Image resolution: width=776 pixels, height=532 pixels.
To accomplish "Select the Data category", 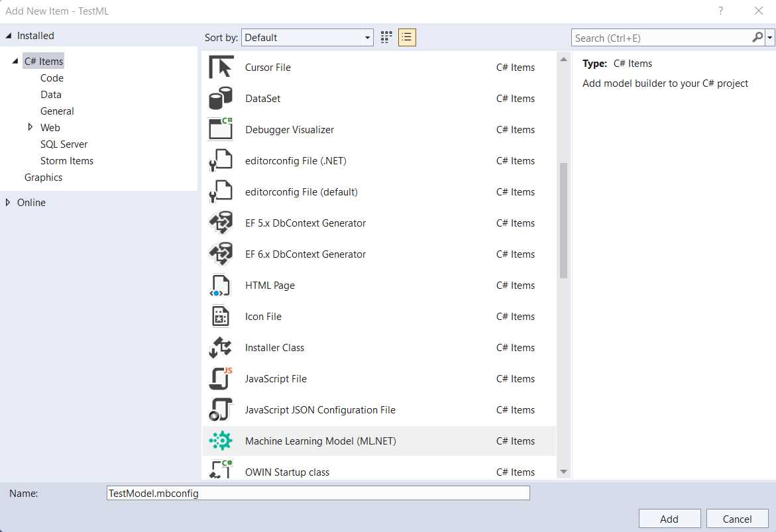I will [51, 95].
